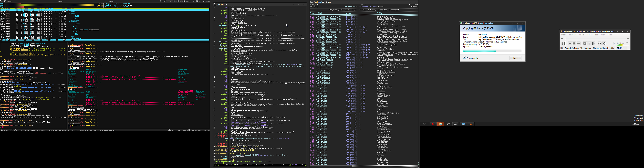Open the Tools menu in VLC
The width and height of the screenshot is (644, 168).
(596, 35)
